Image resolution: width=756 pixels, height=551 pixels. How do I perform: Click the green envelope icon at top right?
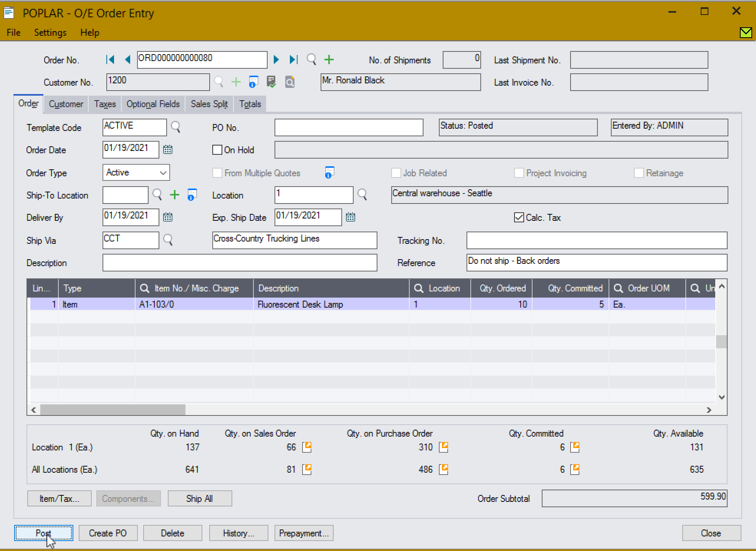coord(745,33)
